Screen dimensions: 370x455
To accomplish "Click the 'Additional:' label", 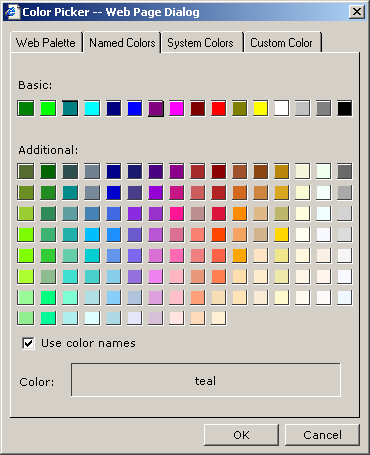I will (x=48, y=150).
